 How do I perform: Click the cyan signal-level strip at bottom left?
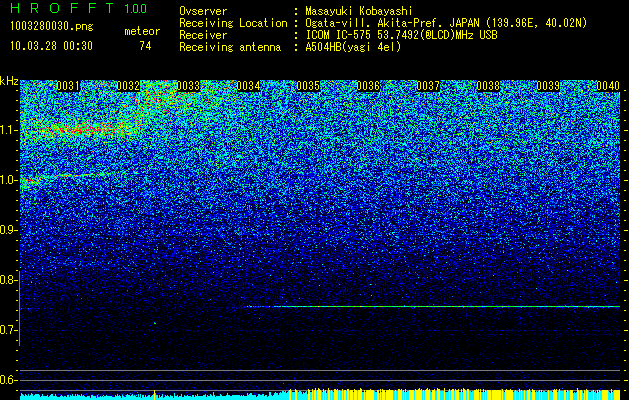[152, 396]
